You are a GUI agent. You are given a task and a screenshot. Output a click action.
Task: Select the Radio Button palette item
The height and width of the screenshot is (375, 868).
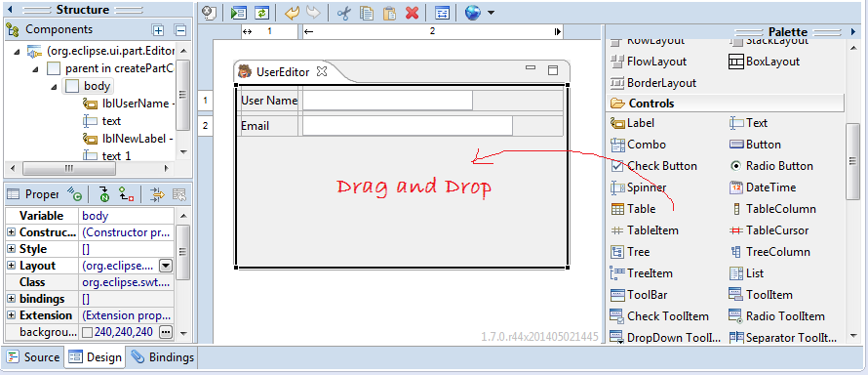[771, 166]
